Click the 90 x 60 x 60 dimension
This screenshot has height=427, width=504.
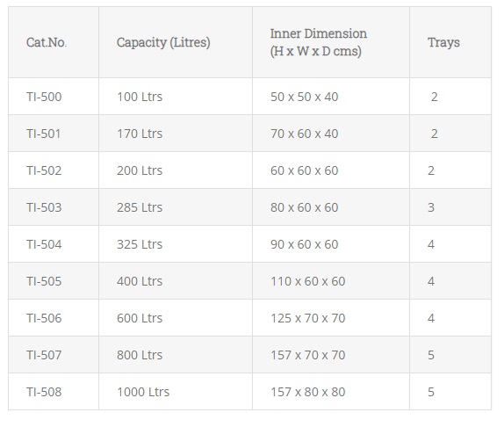click(x=304, y=244)
